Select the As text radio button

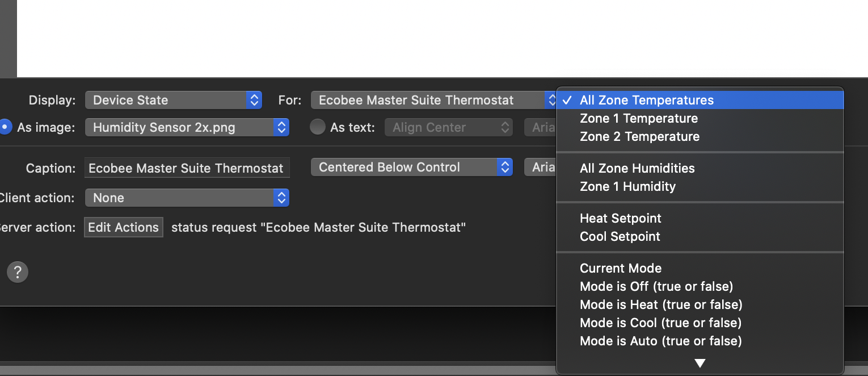point(318,127)
